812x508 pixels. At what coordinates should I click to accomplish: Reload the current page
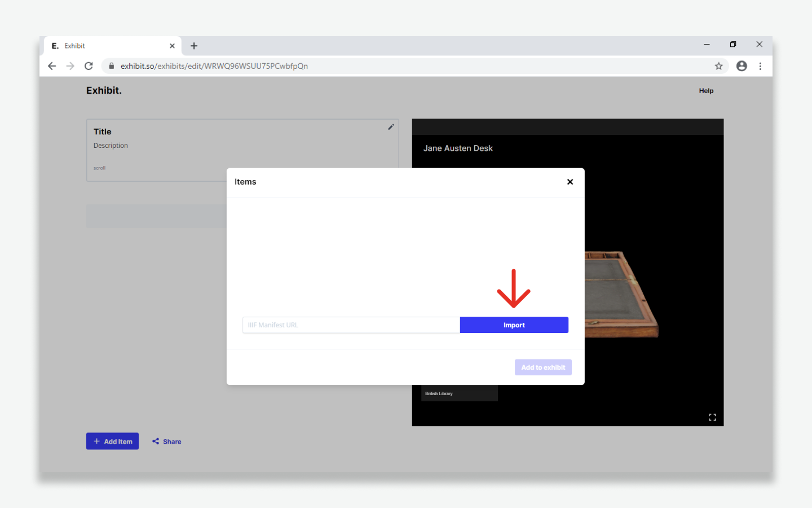[89, 66]
